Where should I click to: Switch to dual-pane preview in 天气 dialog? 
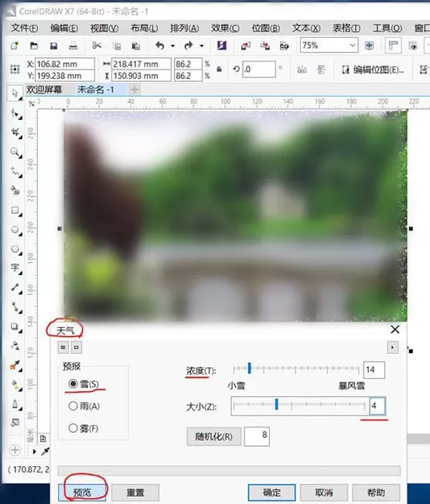point(63,347)
